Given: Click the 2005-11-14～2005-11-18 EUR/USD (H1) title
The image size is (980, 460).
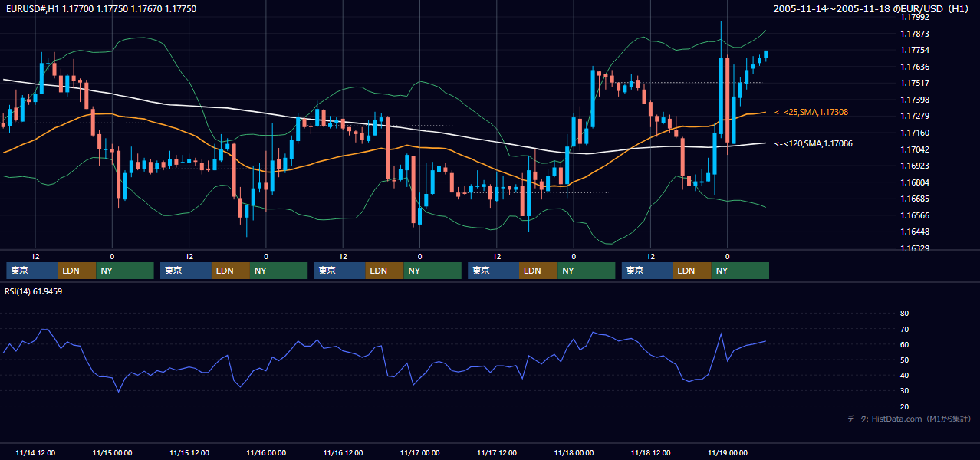Looking at the screenshot, I should [872, 8].
